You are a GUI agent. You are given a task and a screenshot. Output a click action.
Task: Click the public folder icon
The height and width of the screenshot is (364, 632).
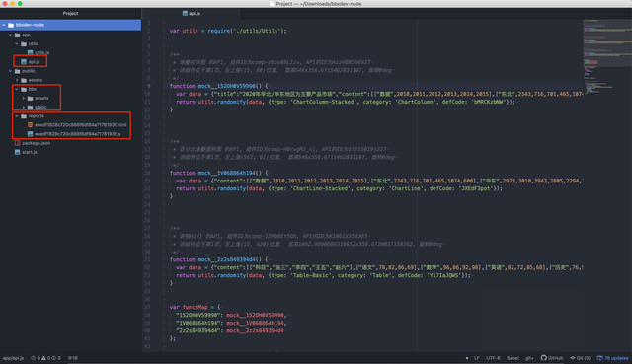18,71
